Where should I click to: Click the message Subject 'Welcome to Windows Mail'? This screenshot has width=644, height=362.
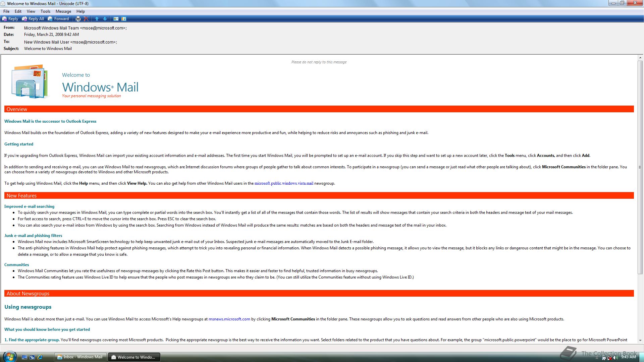click(48, 49)
